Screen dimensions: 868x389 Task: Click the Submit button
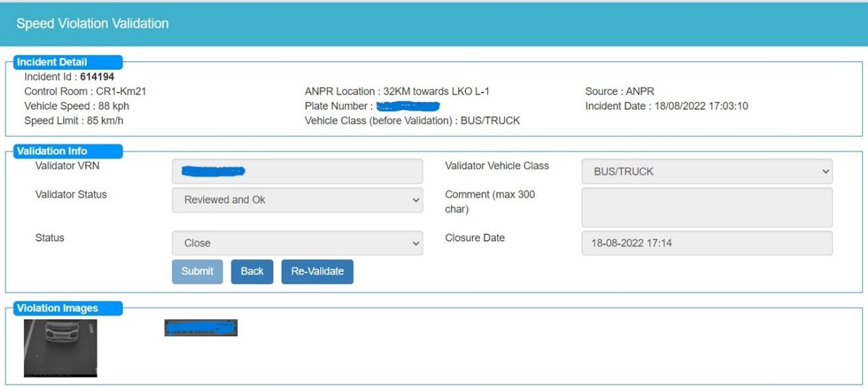(197, 272)
